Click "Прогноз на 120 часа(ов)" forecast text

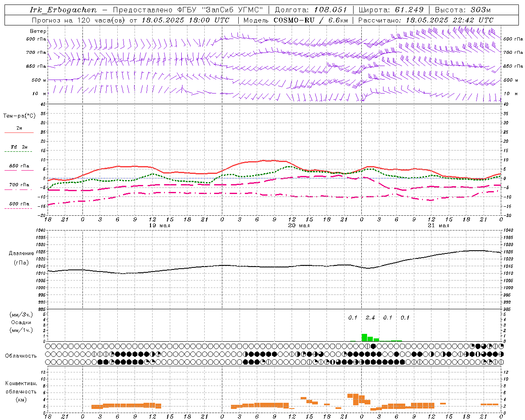[x=79, y=20]
